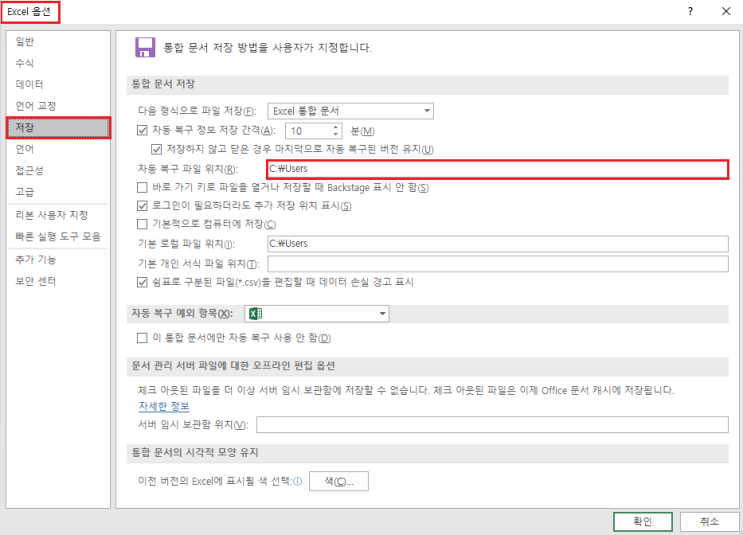Click the 색(C)... button
Viewport: 743px width, 535px height.
point(339,481)
